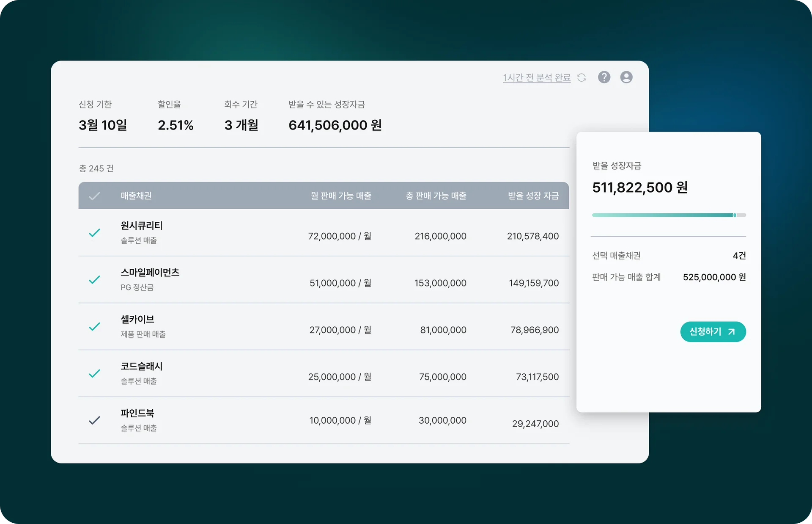Open the help question mark icon
This screenshot has width=812, height=524.
(x=604, y=77)
